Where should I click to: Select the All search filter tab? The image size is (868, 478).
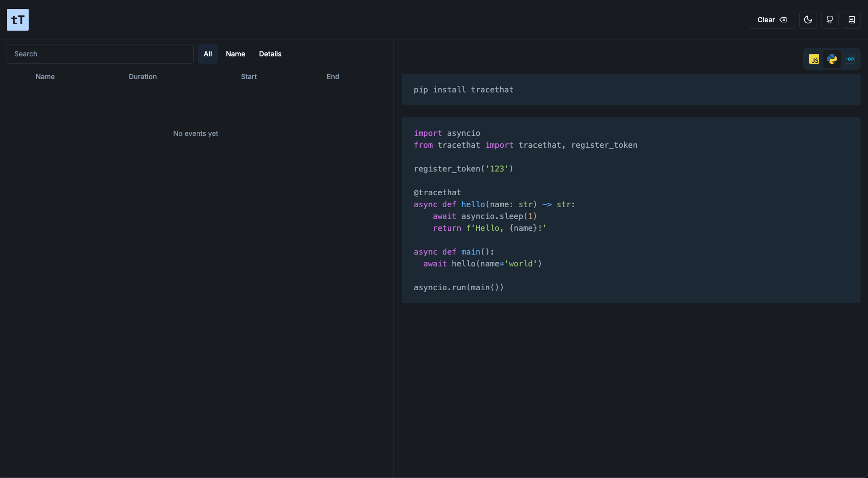coord(208,54)
